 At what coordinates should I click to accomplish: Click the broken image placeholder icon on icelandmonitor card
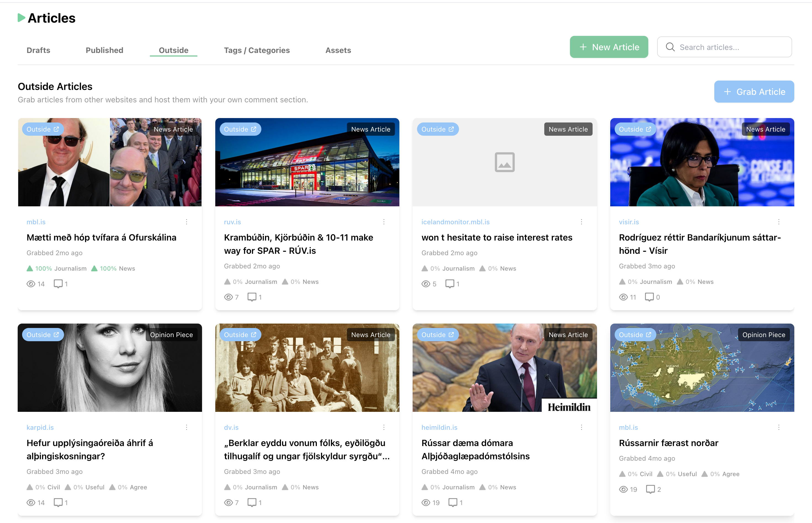pyautogui.click(x=504, y=162)
